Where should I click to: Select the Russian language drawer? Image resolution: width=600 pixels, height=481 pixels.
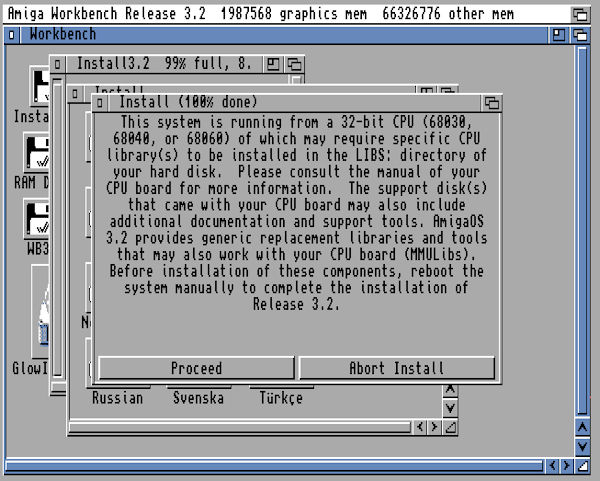117,397
